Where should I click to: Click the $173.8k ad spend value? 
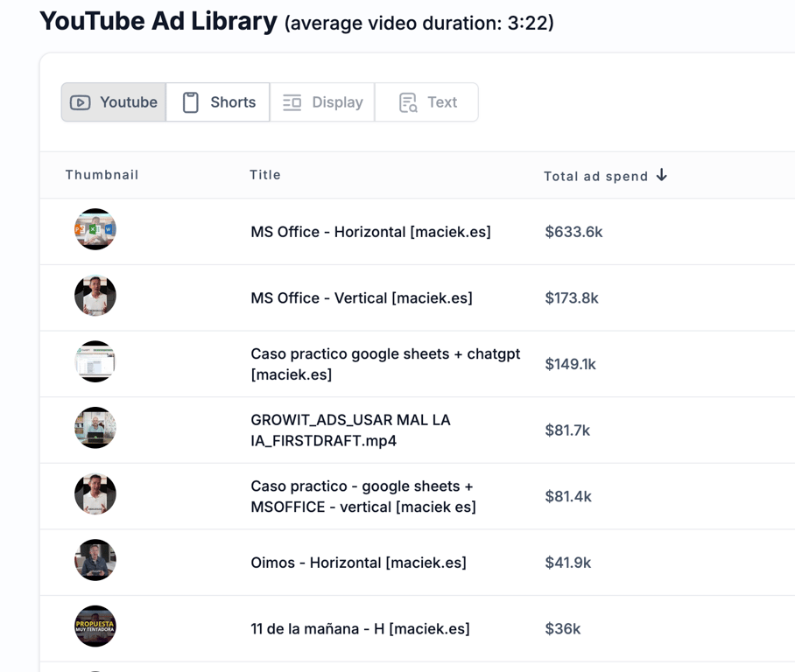click(x=572, y=298)
